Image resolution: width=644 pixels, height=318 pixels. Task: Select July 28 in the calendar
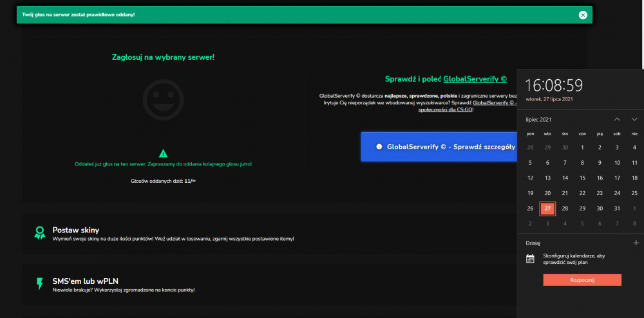[x=565, y=209]
